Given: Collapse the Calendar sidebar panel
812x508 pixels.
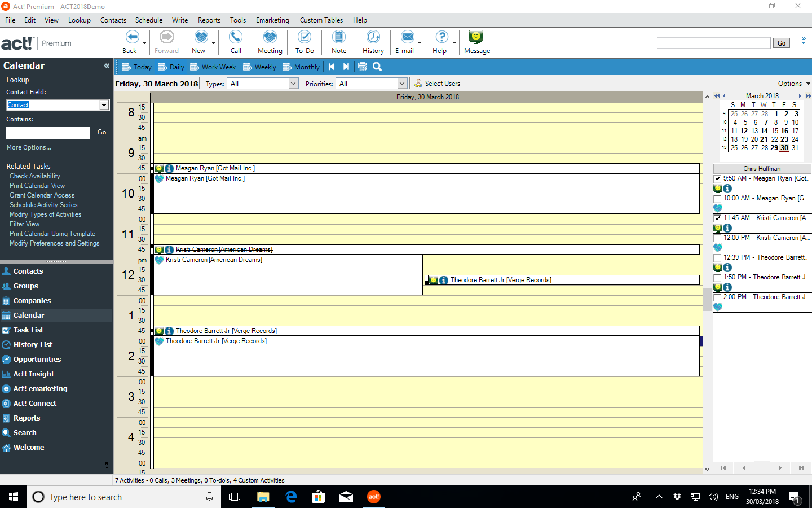Looking at the screenshot, I should [x=107, y=66].
